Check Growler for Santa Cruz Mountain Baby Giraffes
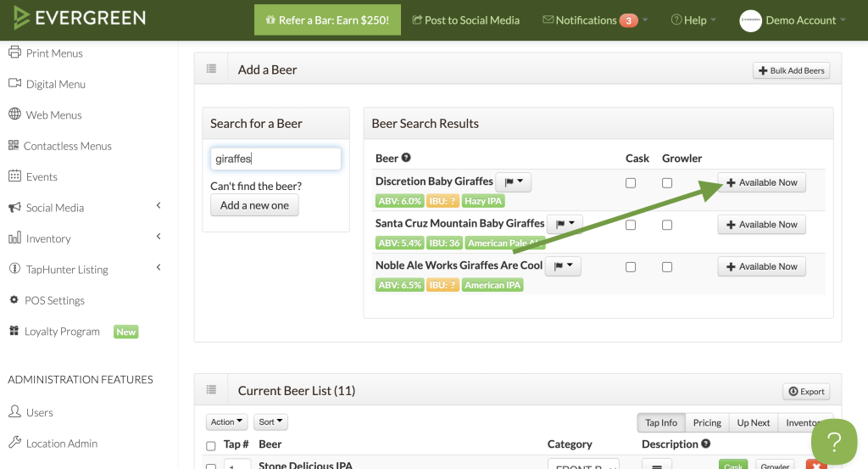Image resolution: width=868 pixels, height=469 pixels. (667, 225)
